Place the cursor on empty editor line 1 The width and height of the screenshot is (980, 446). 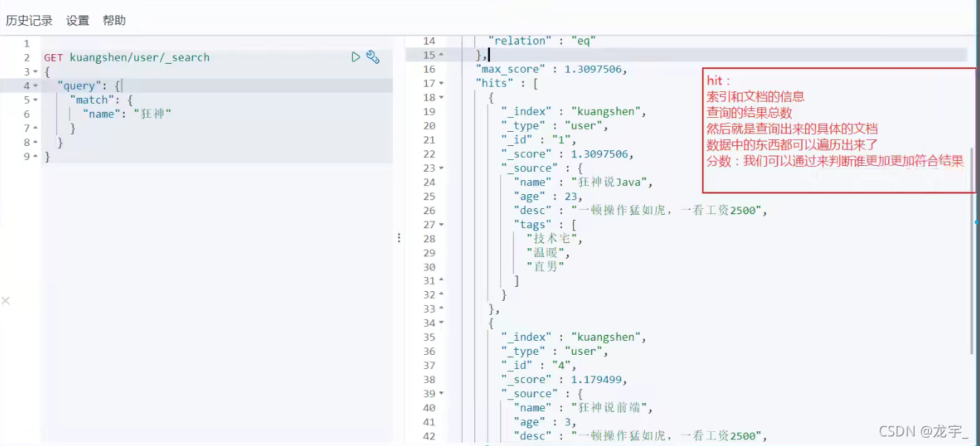coord(217,44)
